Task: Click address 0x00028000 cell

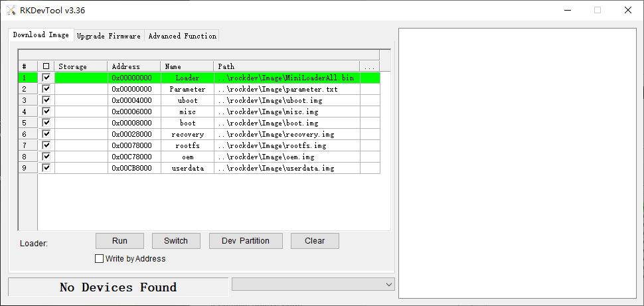Action: 134,134
